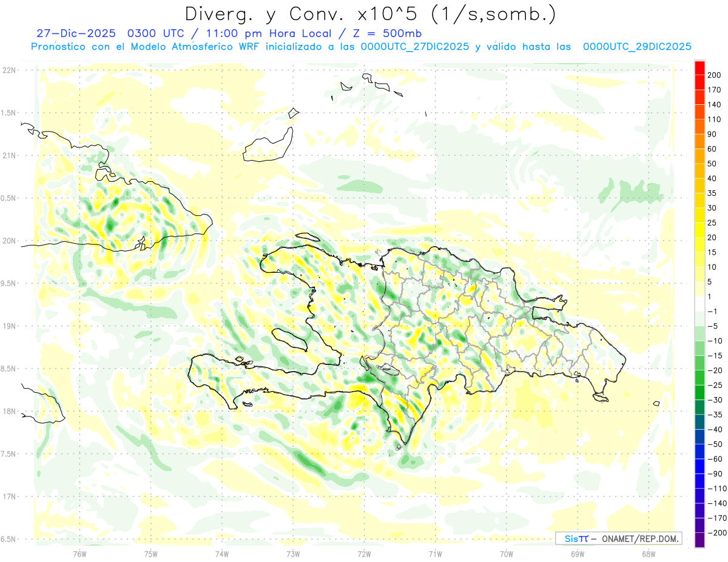The image size is (728, 562).
Task: Click the "73W" longitude label
Action: [293, 554]
